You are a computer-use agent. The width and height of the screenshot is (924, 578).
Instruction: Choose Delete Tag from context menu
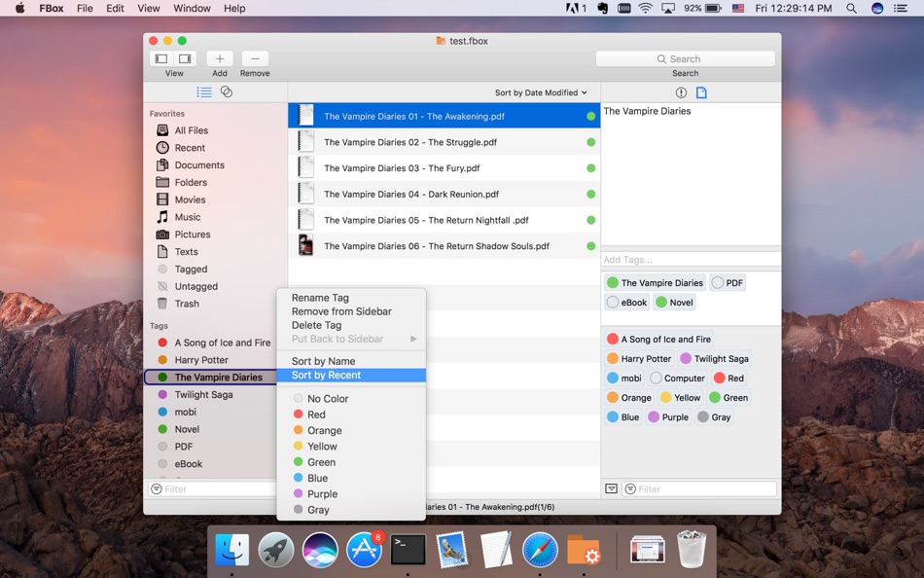click(351, 325)
